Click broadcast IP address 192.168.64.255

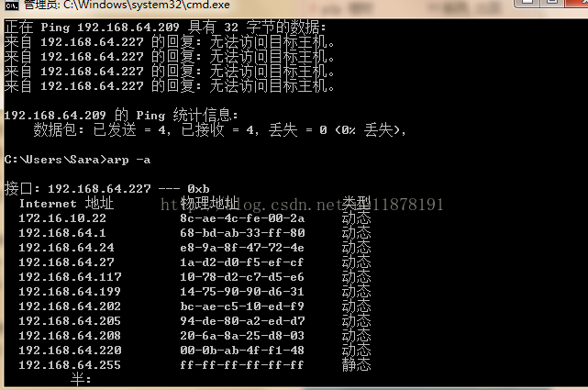pos(70,364)
